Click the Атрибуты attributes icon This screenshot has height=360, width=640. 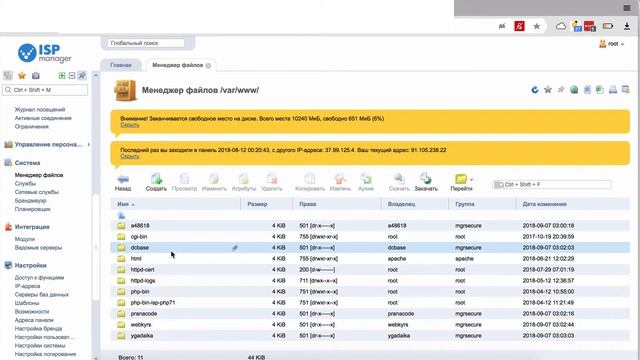(244, 179)
